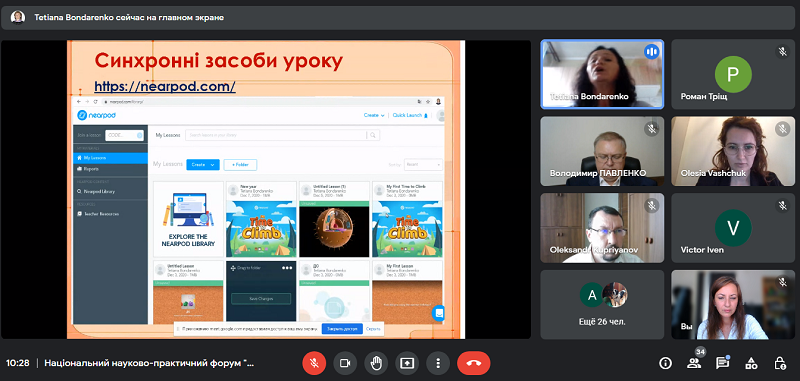This screenshot has height=381, width=800.
Task: Click muted mic icon on Роман Тріщ tile
Action: (x=782, y=52)
